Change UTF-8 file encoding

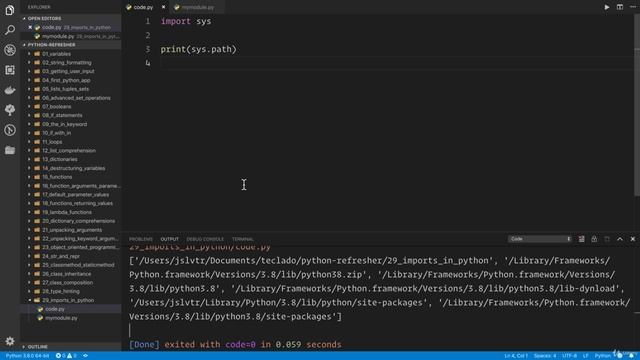tap(569, 356)
